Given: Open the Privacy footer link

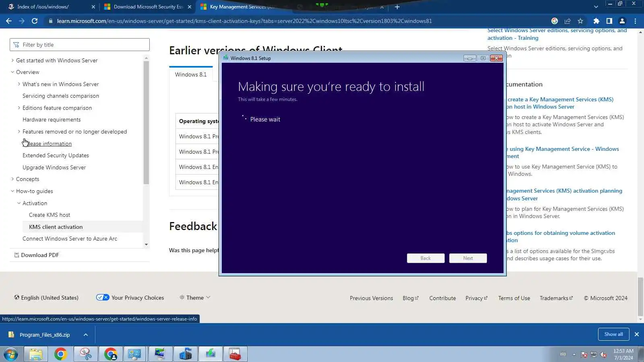Looking at the screenshot, I should click(477, 298).
